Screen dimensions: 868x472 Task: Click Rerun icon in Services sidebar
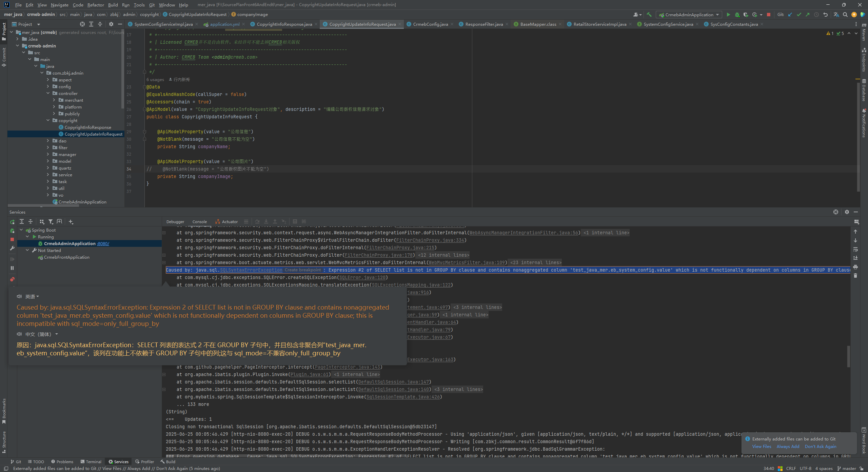12,222
